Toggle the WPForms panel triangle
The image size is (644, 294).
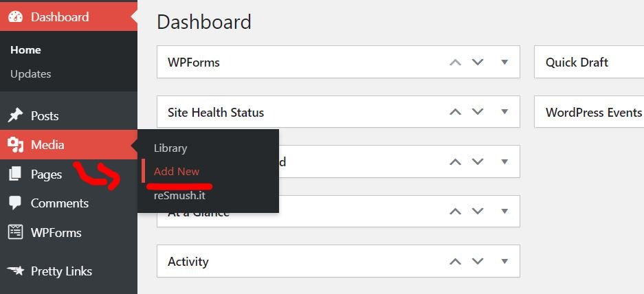(x=504, y=63)
